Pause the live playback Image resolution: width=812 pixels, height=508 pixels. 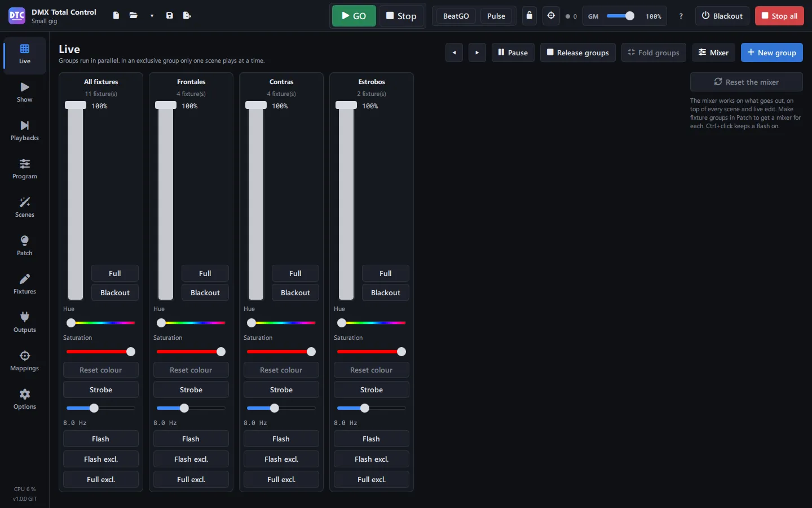click(x=513, y=52)
